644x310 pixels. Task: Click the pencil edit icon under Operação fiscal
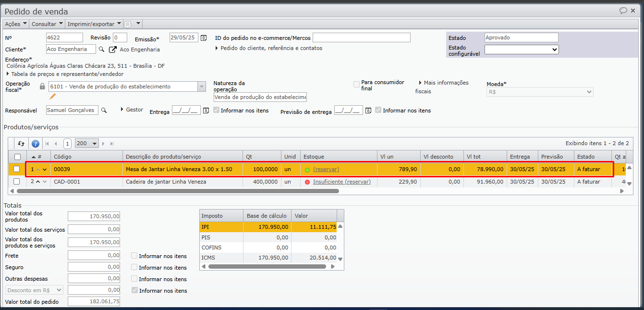coord(53,97)
